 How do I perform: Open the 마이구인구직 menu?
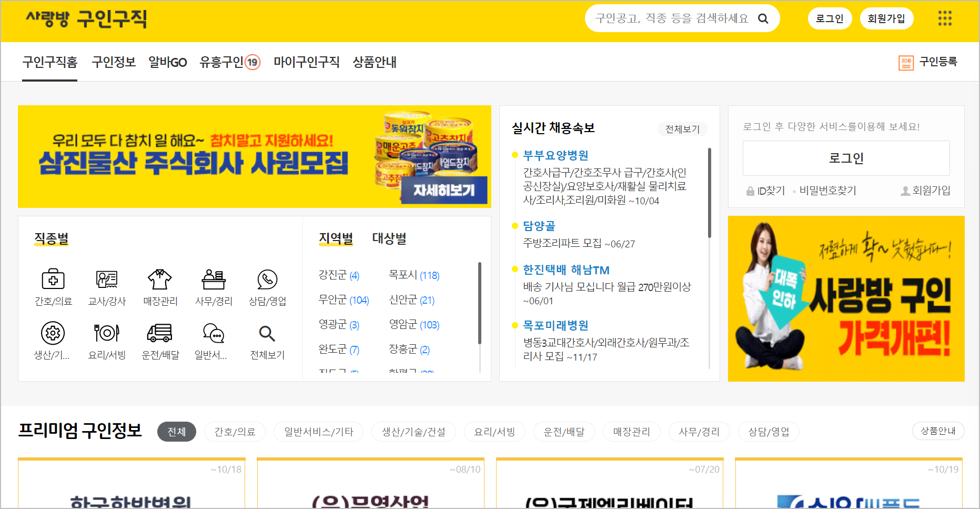(x=307, y=62)
